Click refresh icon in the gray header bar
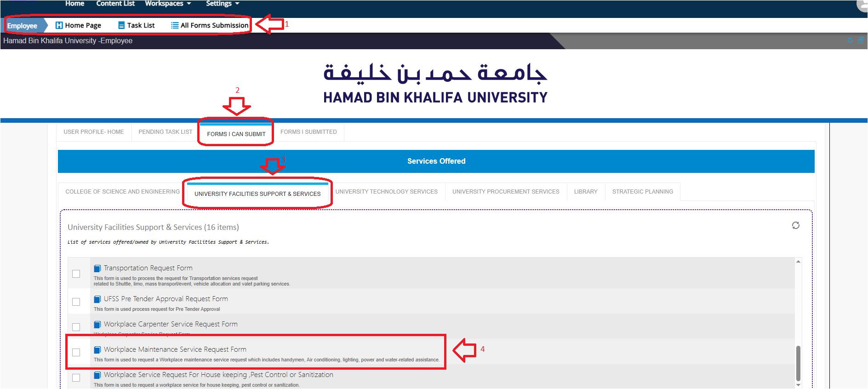Viewport: 868px width, 389px height. [850, 40]
